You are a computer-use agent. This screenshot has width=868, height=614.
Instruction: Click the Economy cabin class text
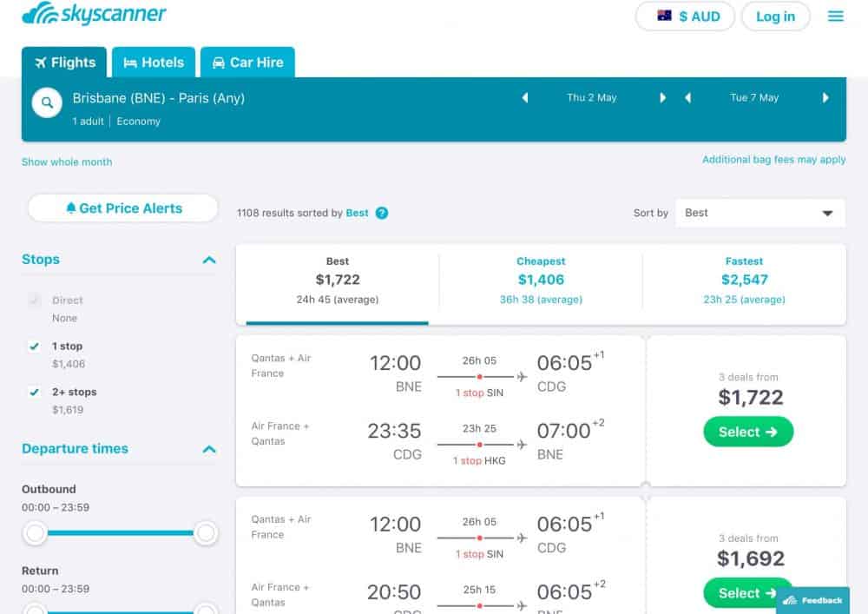point(138,122)
